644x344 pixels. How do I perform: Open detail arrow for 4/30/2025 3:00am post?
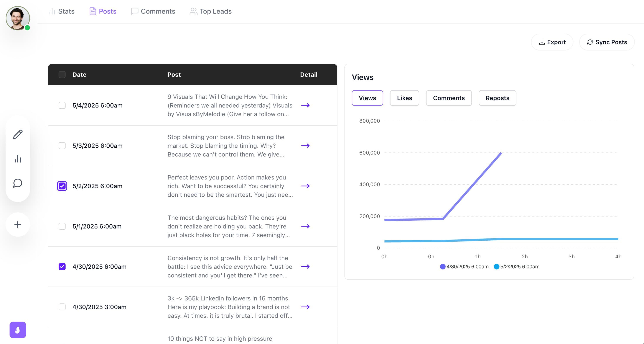(x=305, y=307)
